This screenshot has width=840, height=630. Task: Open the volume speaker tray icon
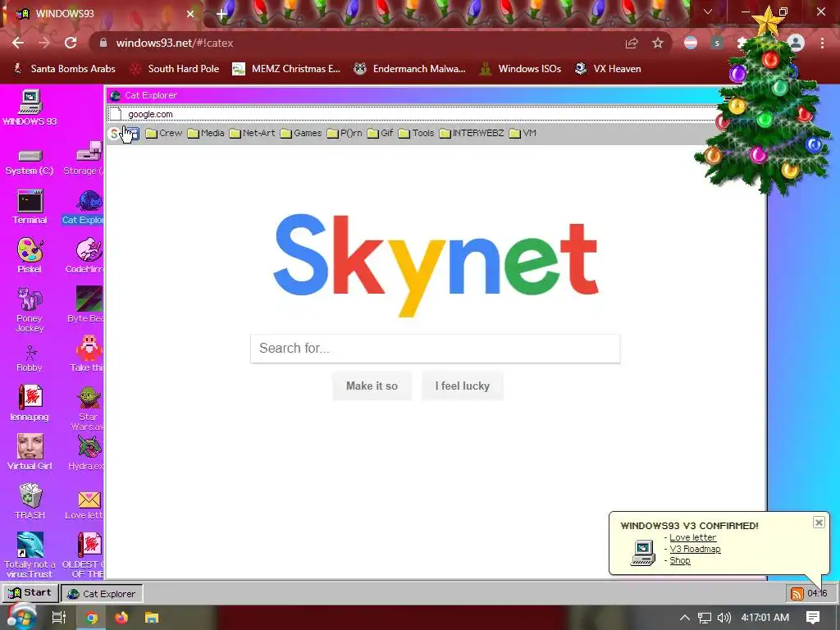[724, 618]
